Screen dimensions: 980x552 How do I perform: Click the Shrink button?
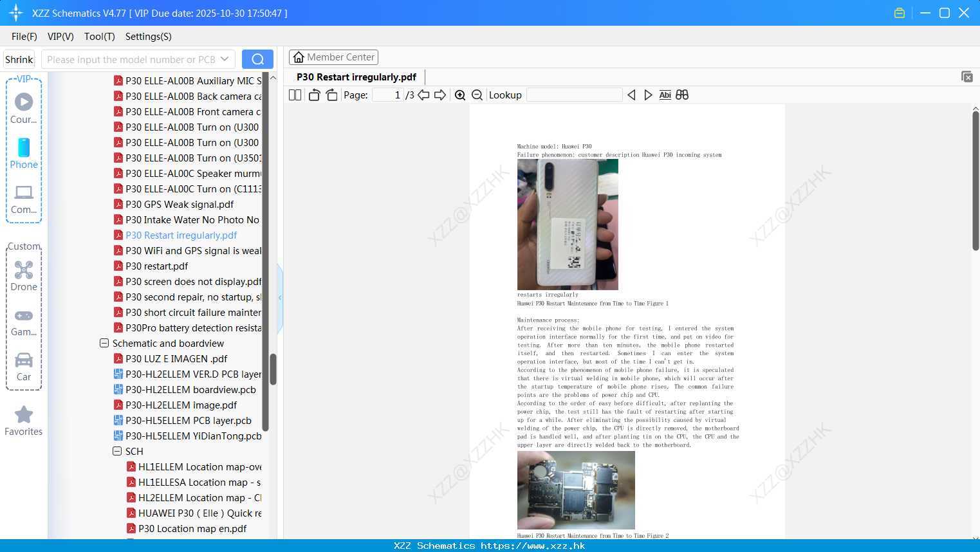pyautogui.click(x=19, y=59)
